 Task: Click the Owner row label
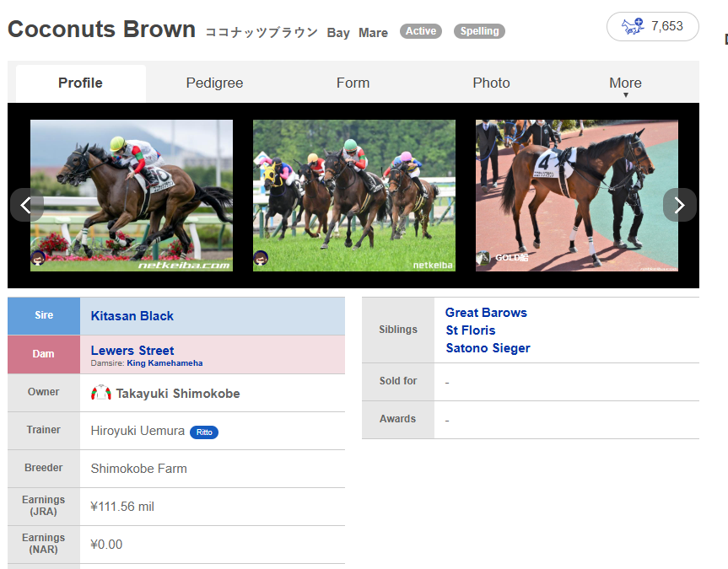pos(43,392)
